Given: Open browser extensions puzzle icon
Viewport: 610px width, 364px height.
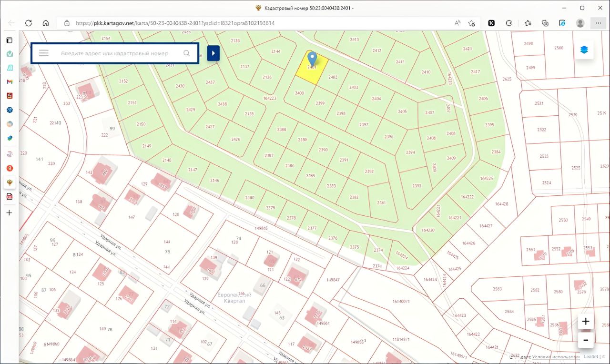Looking at the screenshot, I should (x=509, y=23).
